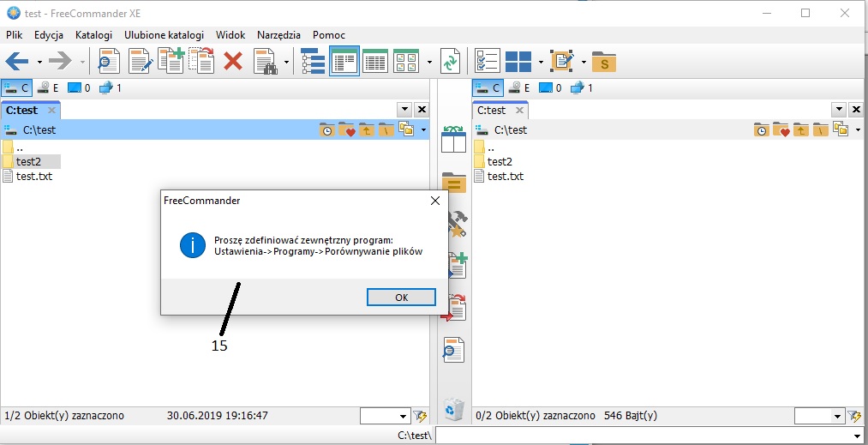This screenshot has height=445, width=868.
Task: Click the left panel quick filter funnel icon
Action: click(x=420, y=416)
